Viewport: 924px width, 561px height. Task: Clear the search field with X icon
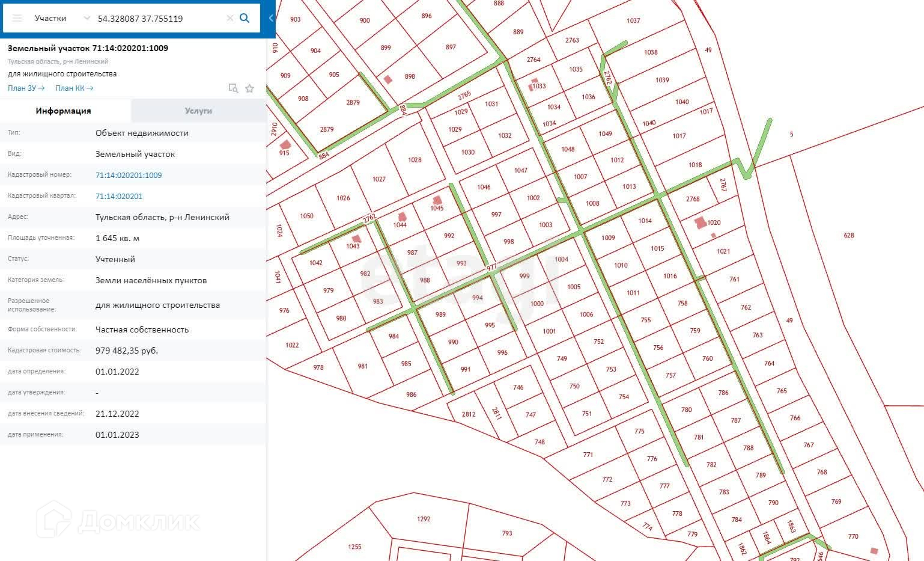[x=229, y=18]
